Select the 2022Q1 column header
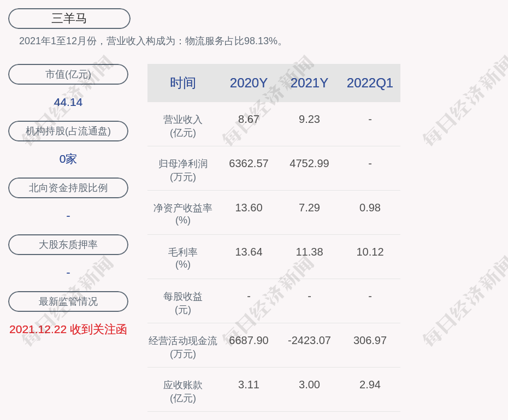Screen dimensions: 508x420 coord(370,83)
